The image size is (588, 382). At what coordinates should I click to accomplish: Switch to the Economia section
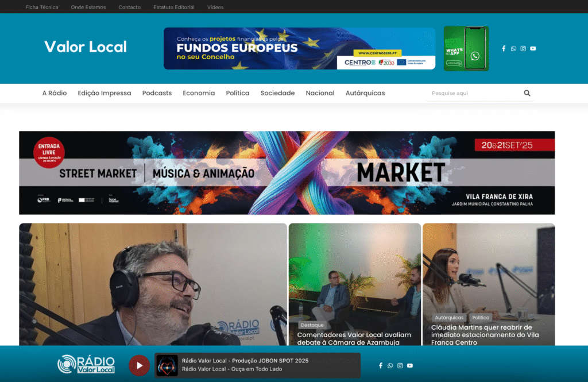tap(199, 92)
